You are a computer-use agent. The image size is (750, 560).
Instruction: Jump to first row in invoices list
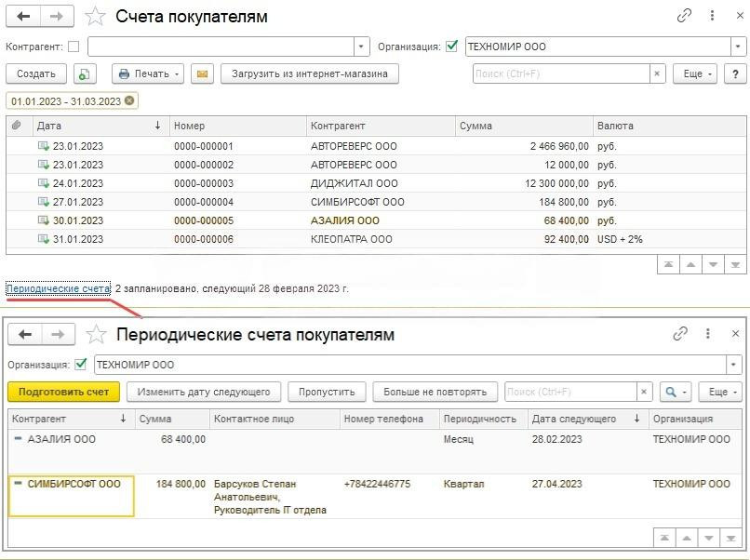pos(669,264)
